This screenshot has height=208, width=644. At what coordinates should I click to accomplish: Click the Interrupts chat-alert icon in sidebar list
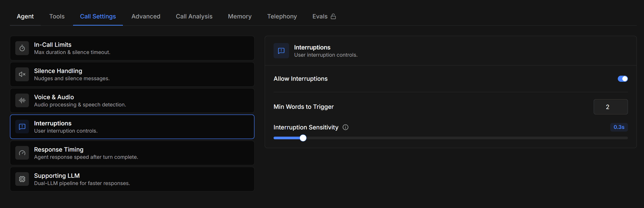(22, 127)
